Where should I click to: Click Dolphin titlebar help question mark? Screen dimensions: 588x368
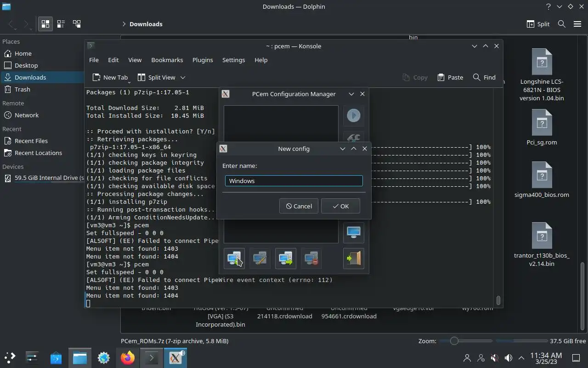point(548,6)
